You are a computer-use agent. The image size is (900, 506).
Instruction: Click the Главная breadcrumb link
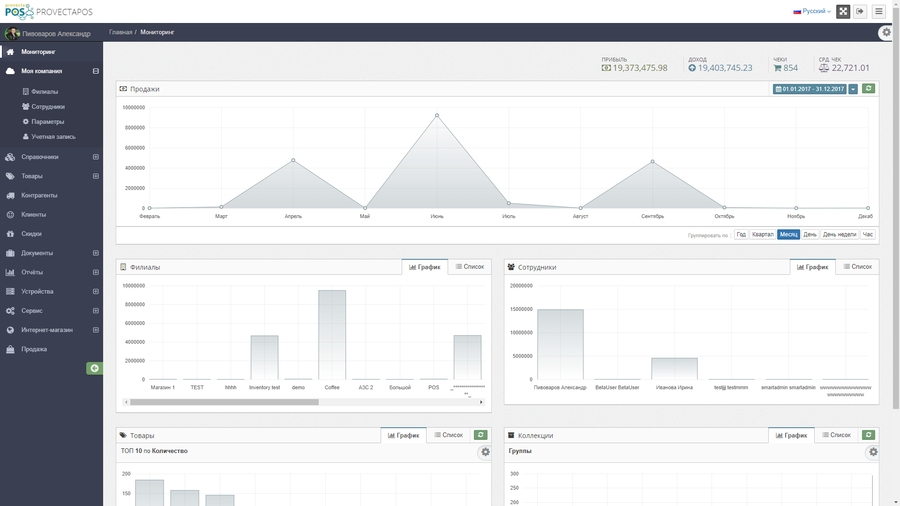click(120, 33)
